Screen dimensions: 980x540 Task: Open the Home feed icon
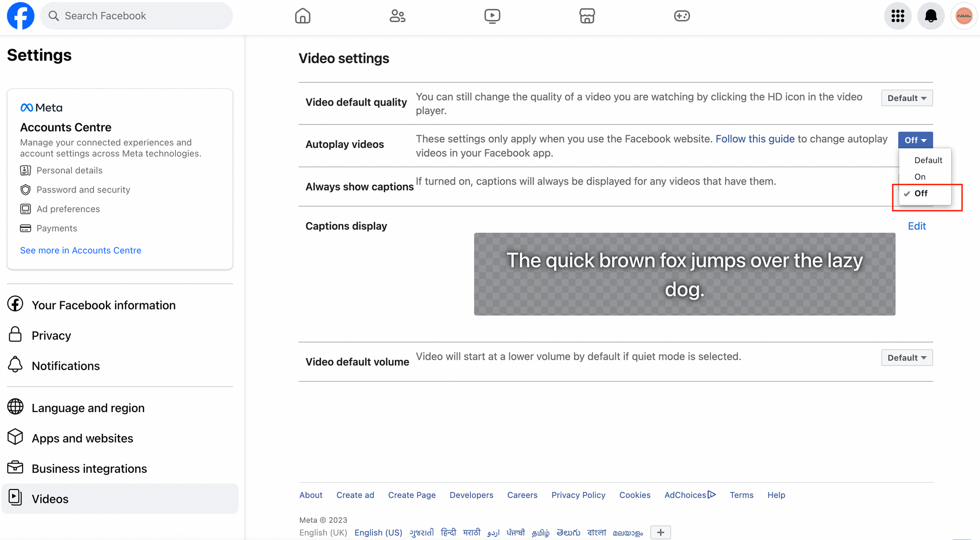pyautogui.click(x=302, y=16)
